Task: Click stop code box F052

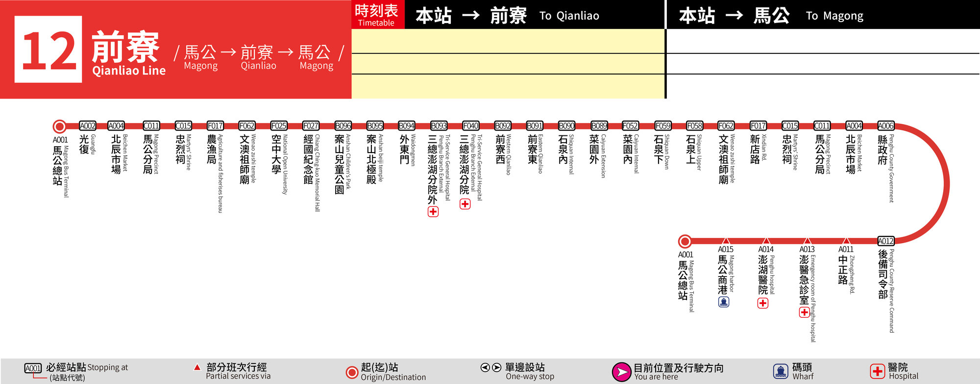Action: click(630, 126)
